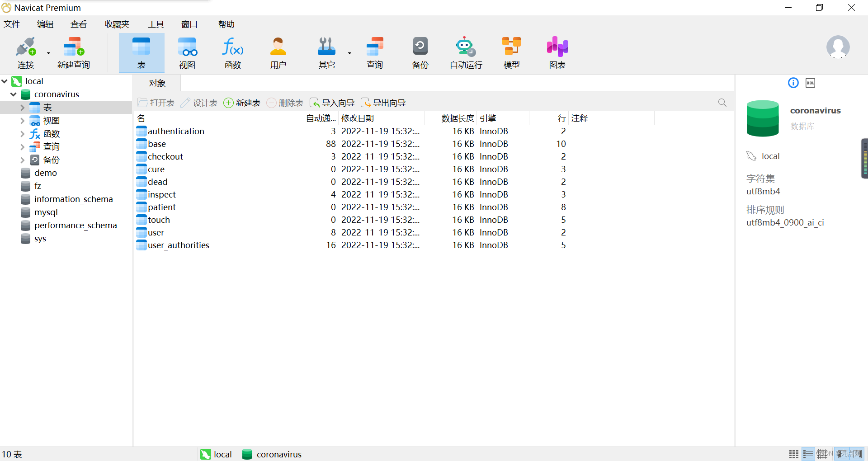Image resolution: width=868 pixels, height=461 pixels.
Task: Expand the 查询 tree node
Action: tap(22, 146)
